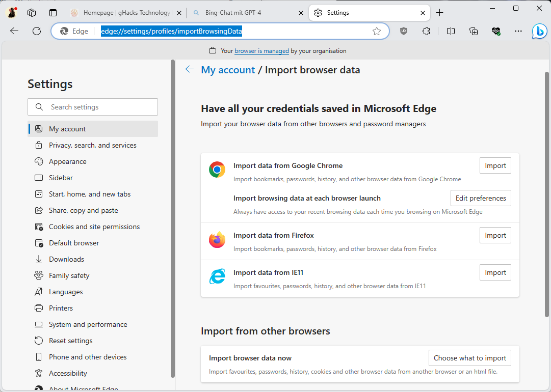This screenshot has height=392, width=551.
Task: Open the Workspaces icon
Action: tap(32, 13)
